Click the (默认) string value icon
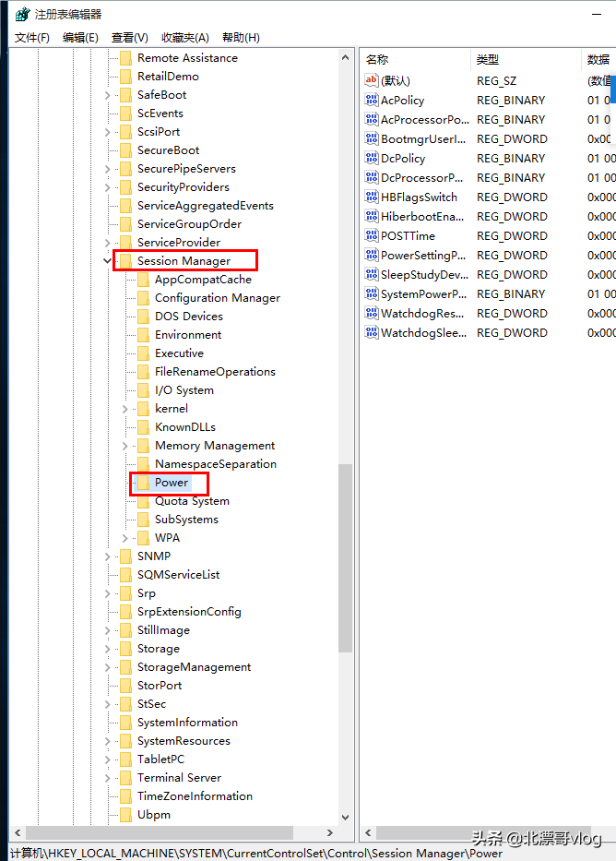The height and width of the screenshot is (861, 616). pyautogui.click(x=372, y=80)
